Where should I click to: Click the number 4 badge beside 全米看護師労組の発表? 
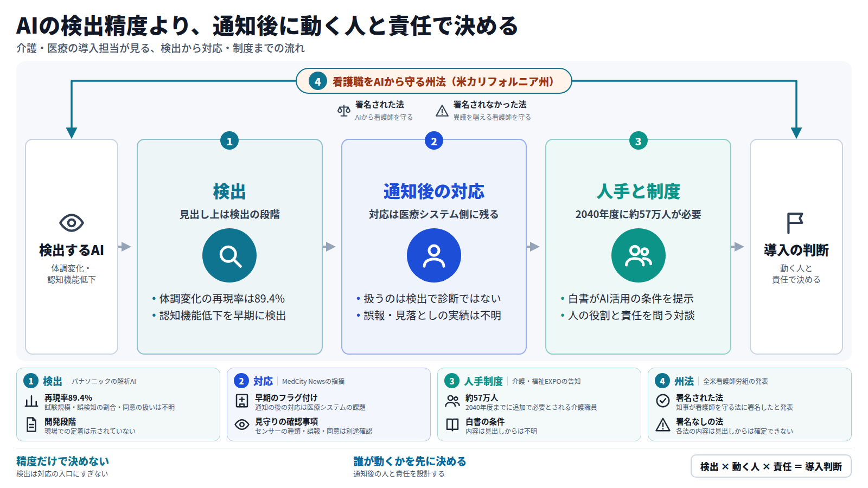(x=662, y=381)
